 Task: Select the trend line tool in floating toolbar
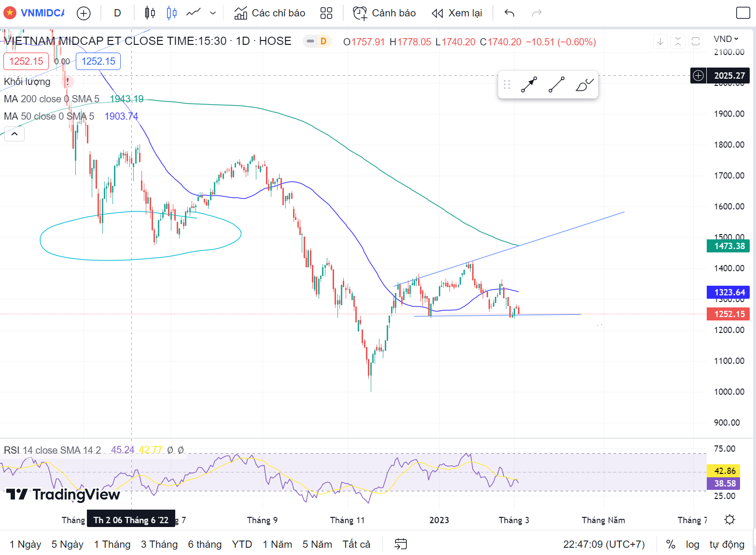coord(557,85)
